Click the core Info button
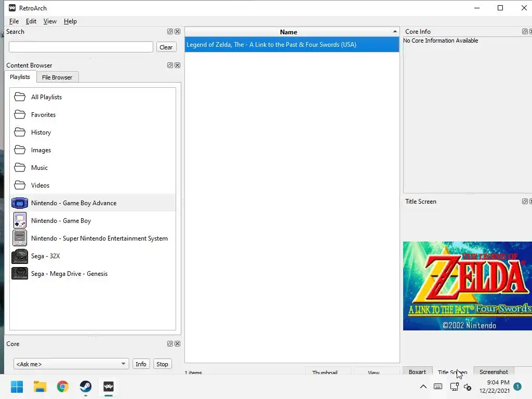532x399 pixels. coord(141,364)
